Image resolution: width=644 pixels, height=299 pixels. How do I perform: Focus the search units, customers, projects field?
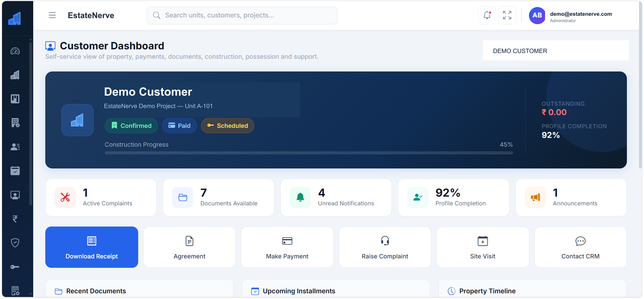tap(242, 15)
